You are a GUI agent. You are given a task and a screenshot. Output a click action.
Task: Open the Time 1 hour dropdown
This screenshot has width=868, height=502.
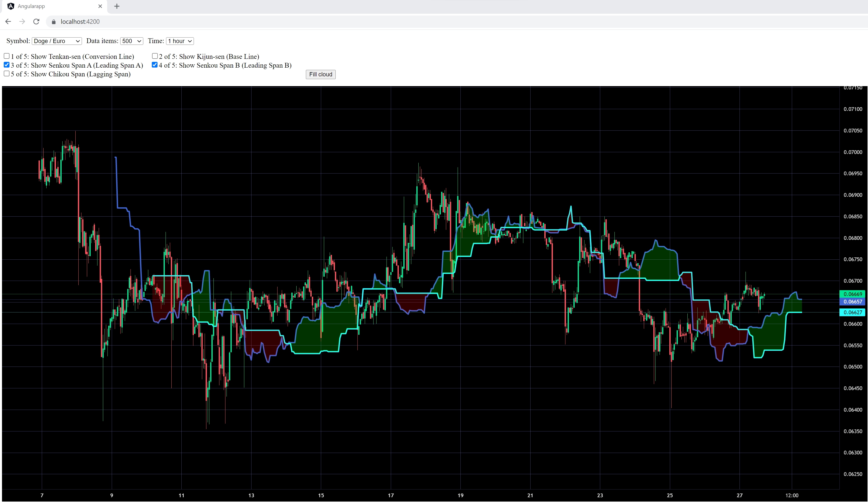pyautogui.click(x=180, y=41)
